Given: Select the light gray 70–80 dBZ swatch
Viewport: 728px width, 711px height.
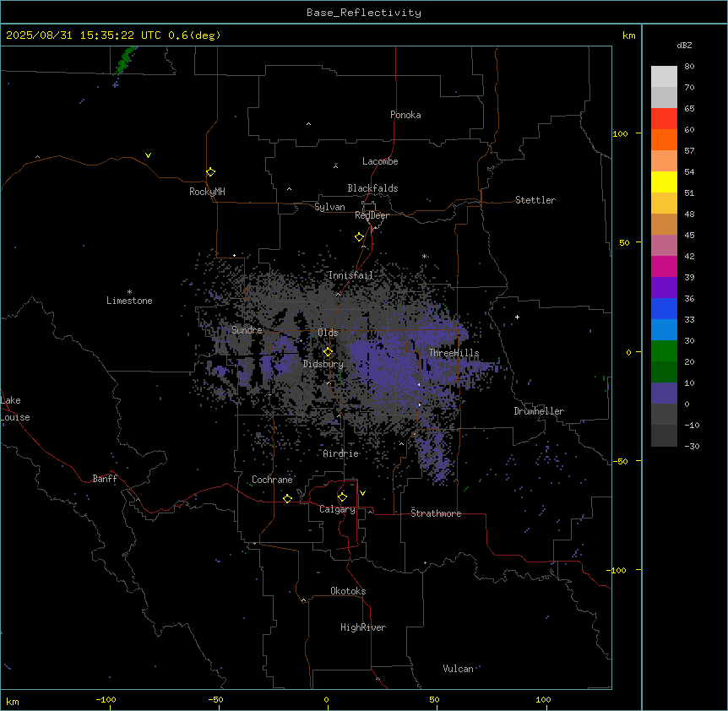Looking at the screenshot, I should pos(664,77).
